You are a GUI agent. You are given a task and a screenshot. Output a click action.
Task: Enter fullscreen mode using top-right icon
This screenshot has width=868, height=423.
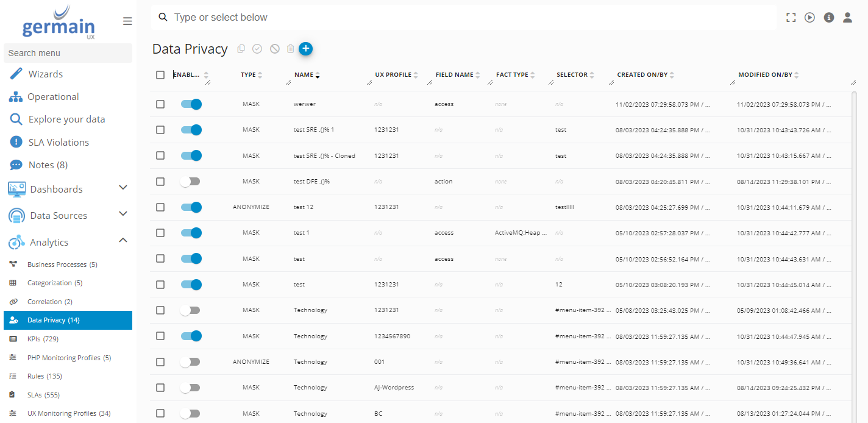coord(791,18)
